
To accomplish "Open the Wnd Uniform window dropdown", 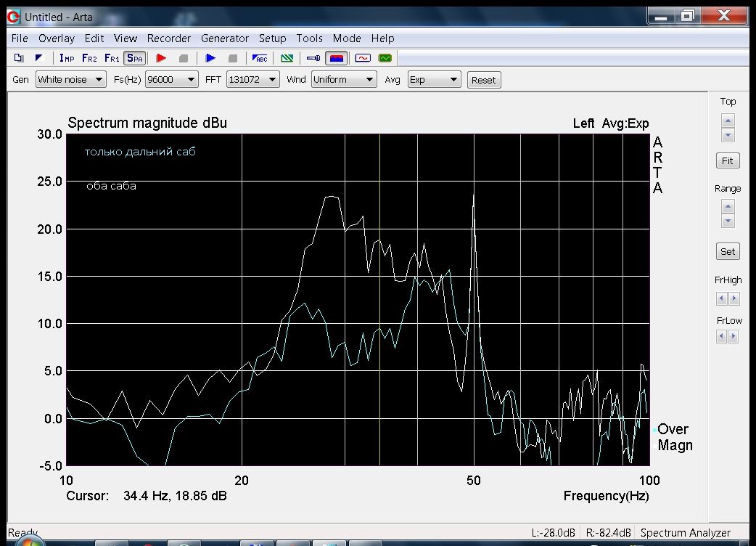I will [344, 80].
